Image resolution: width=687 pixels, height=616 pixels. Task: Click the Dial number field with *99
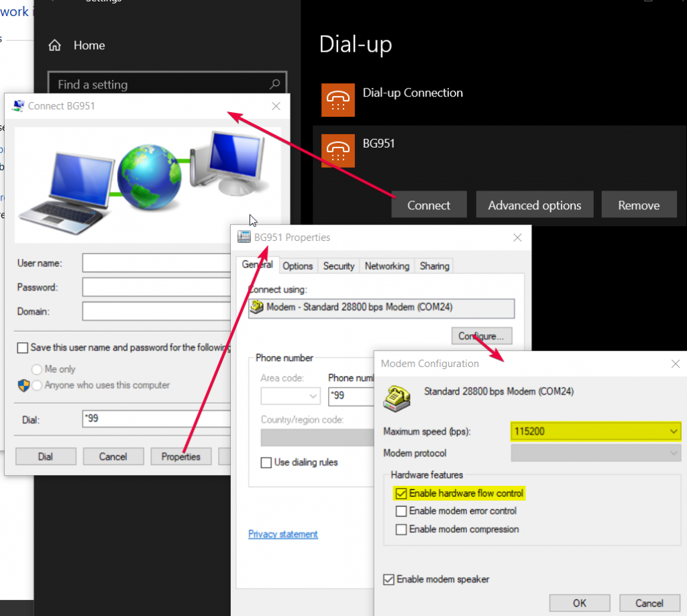(156, 419)
